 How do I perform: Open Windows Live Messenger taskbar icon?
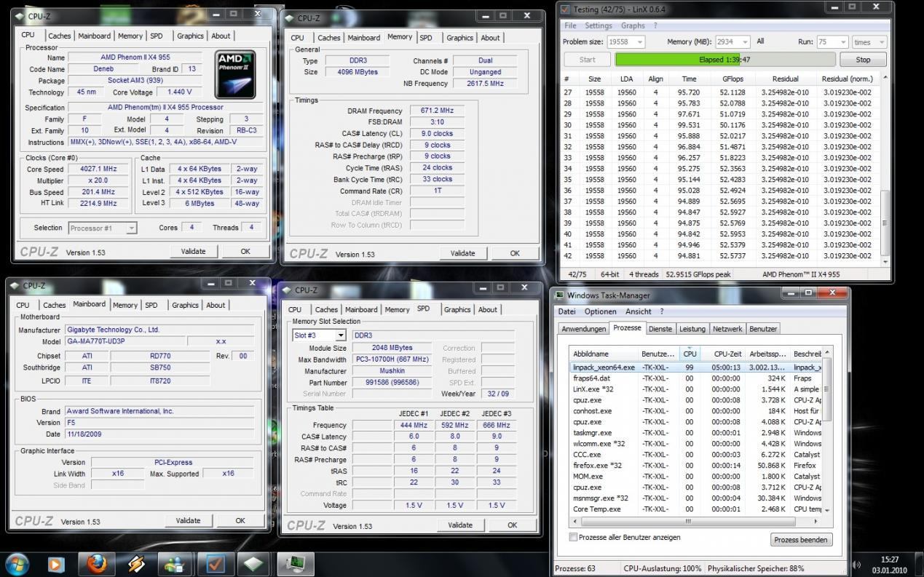(175, 564)
